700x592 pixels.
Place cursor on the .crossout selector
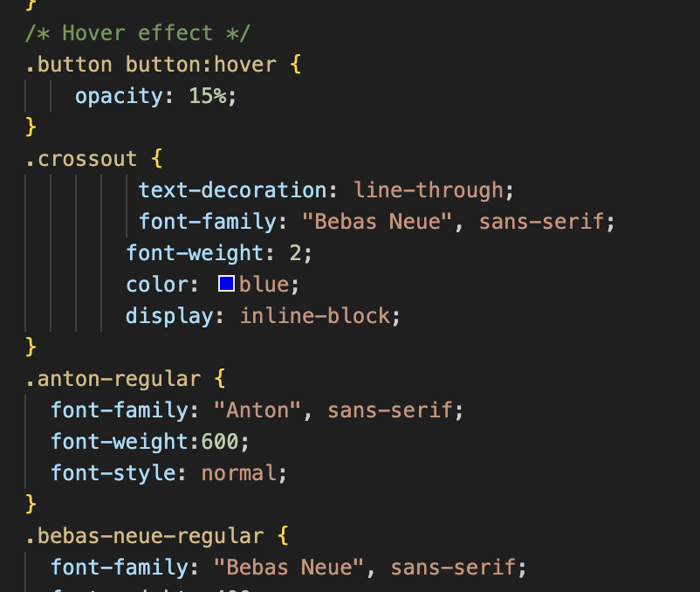coord(81,159)
